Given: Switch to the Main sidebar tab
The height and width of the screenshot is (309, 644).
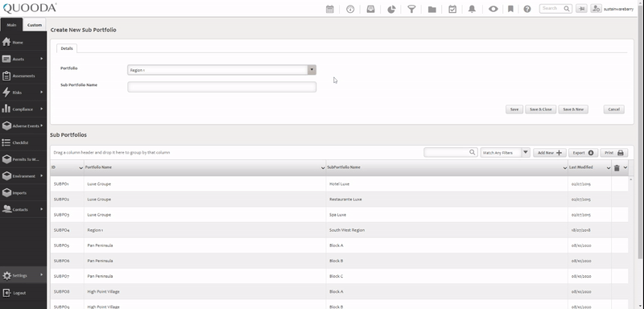Looking at the screenshot, I should (x=11, y=25).
